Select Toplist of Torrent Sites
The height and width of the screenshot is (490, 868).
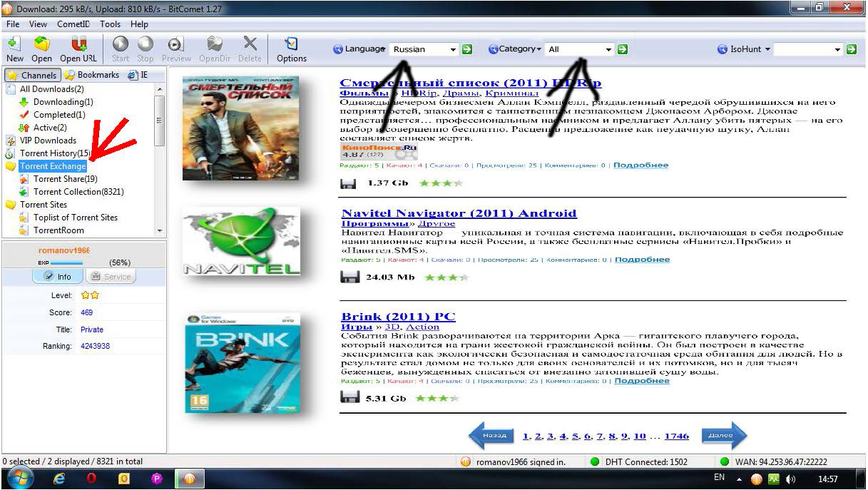click(76, 218)
